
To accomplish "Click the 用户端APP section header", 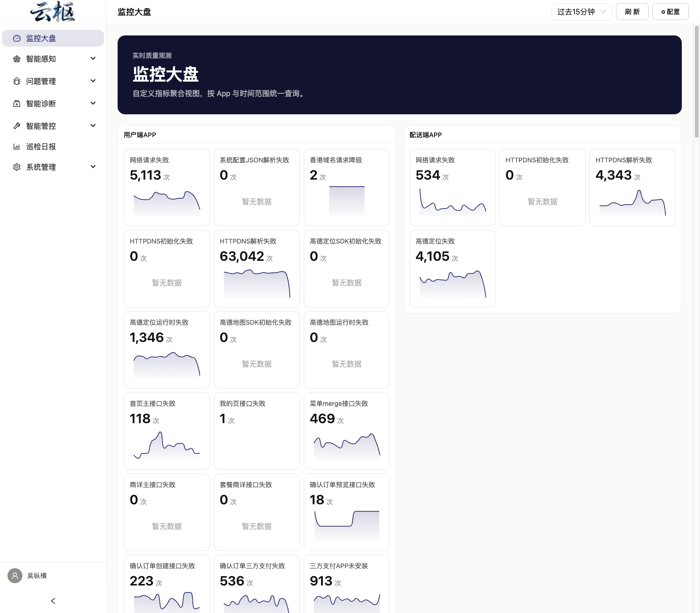I will (140, 135).
